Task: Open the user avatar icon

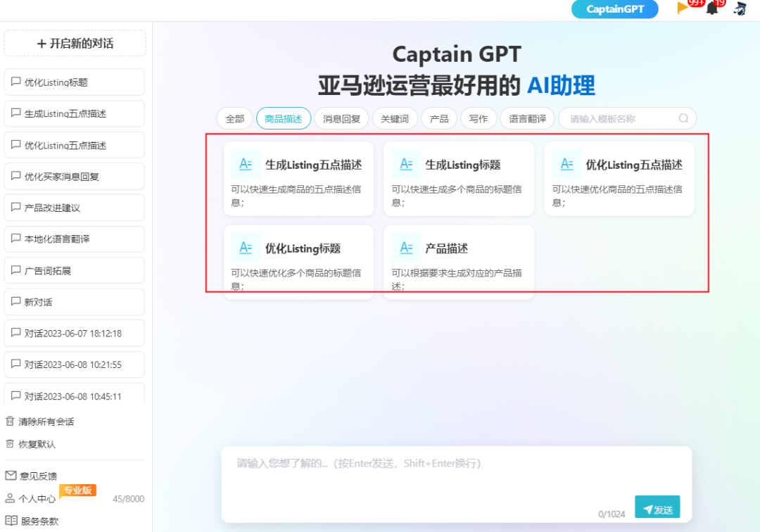Action: pyautogui.click(x=740, y=8)
